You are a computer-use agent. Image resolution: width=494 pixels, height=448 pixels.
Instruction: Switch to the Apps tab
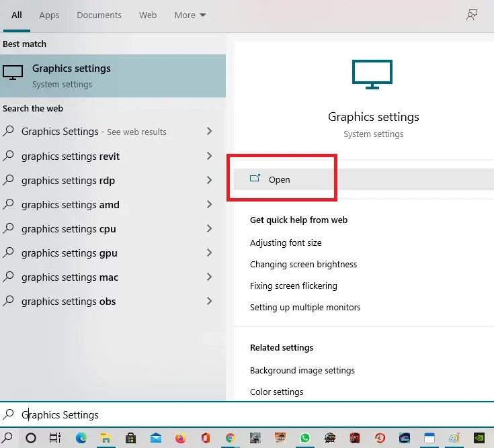click(49, 15)
